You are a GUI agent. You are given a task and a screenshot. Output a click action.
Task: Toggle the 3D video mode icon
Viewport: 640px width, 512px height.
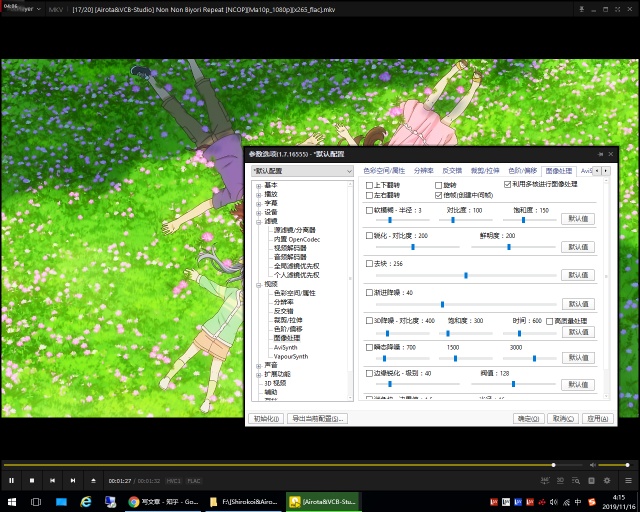pyautogui.click(x=560, y=481)
